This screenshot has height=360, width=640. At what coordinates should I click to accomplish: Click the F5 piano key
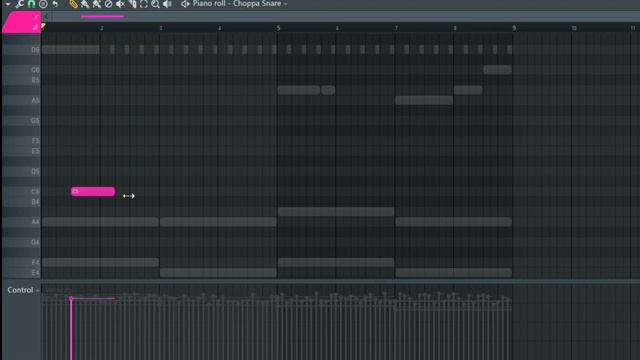21,141
